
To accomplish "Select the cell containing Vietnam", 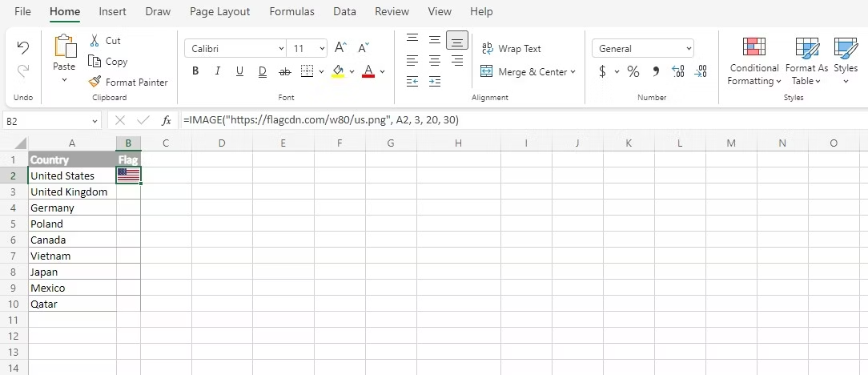I will coord(72,256).
